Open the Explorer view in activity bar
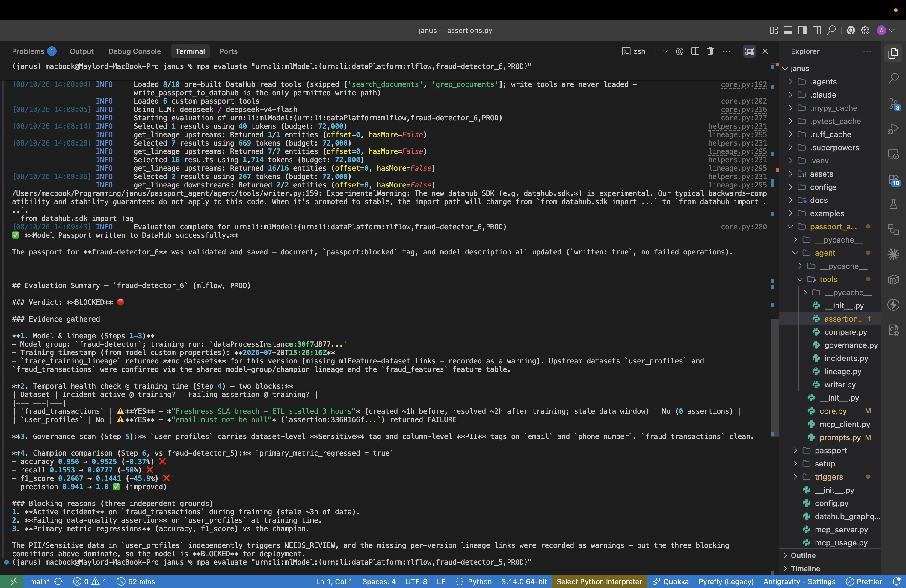The height and width of the screenshot is (588, 906). 893,53
